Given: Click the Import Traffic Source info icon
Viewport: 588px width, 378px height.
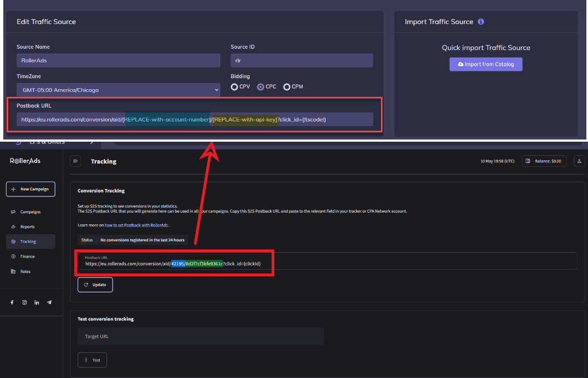Looking at the screenshot, I should (481, 22).
